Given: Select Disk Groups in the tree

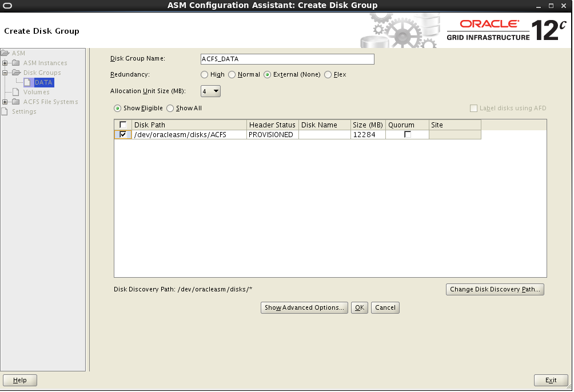Looking at the screenshot, I should [x=42, y=73].
